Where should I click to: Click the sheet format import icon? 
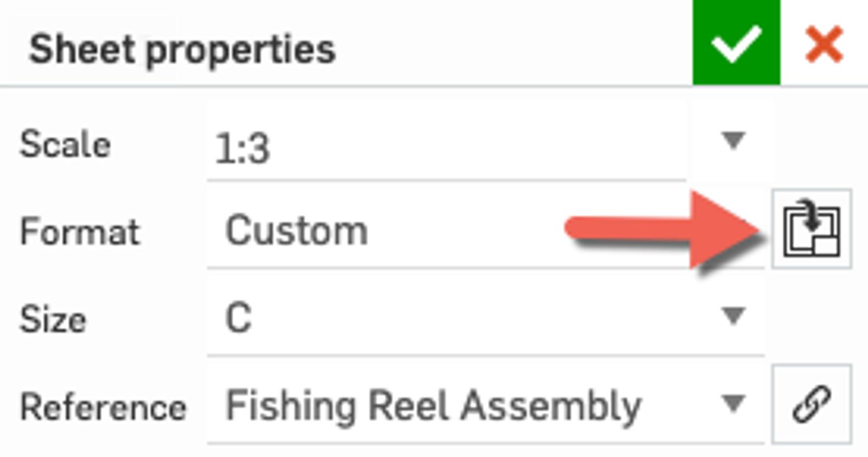[x=812, y=229]
